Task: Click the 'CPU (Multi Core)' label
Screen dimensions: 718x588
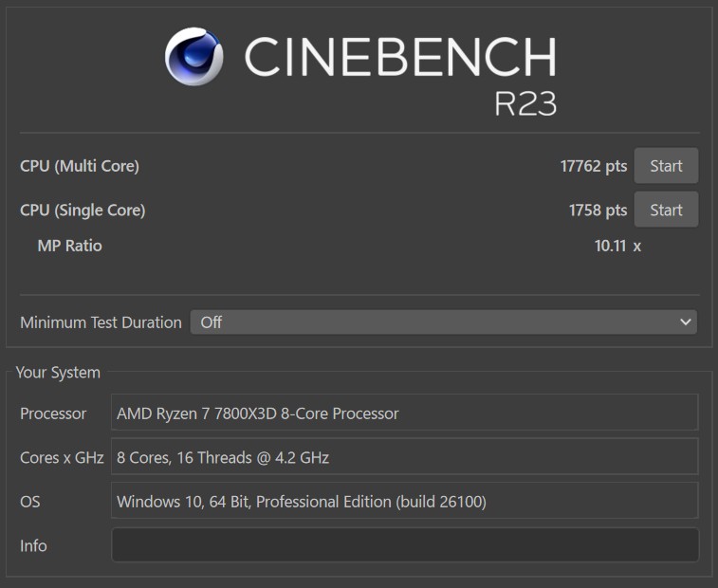Action: tap(80, 166)
